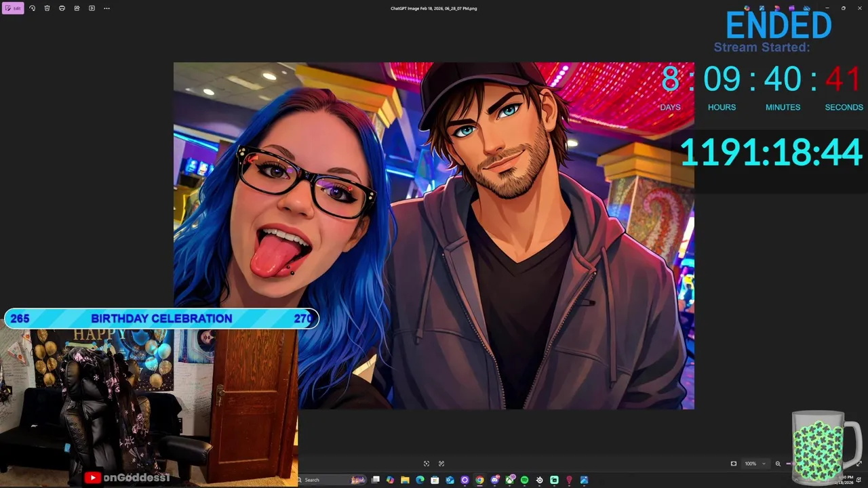Image resolution: width=868 pixels, height=488 pixels.
Task: Click the first scan icon in bottom bar
Action: [427, 464]
